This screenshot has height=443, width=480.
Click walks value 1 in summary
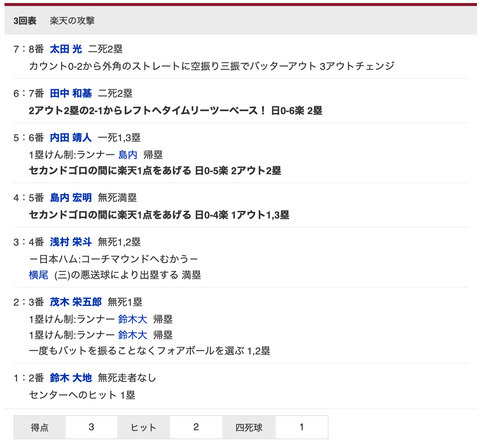coord(302,427)
